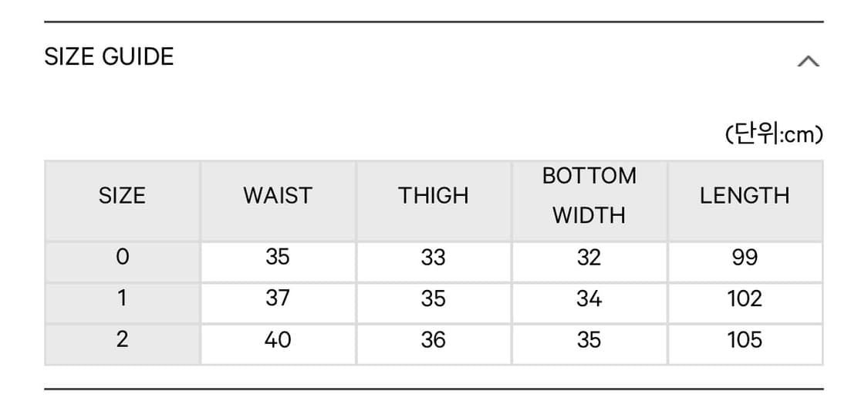Collapse the SIZE GUIDE section chevron

[x=807, y=61]
